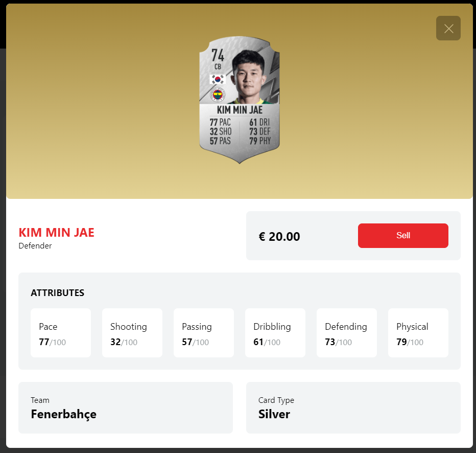
Task: Select the Pace attribute tile
Action: point(61,333)
